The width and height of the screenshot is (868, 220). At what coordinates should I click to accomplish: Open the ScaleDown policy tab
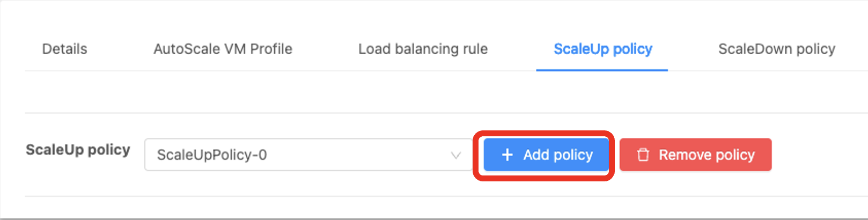point(776,49)
